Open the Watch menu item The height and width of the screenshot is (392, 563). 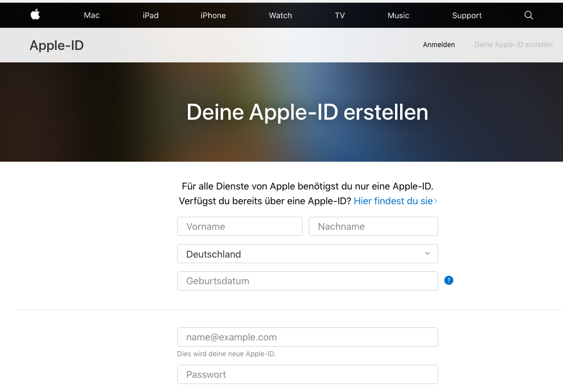pos(280,15)
